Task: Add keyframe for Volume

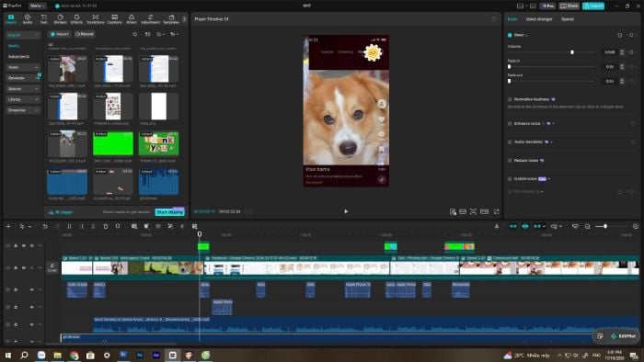Action: (x=631, y=52)
